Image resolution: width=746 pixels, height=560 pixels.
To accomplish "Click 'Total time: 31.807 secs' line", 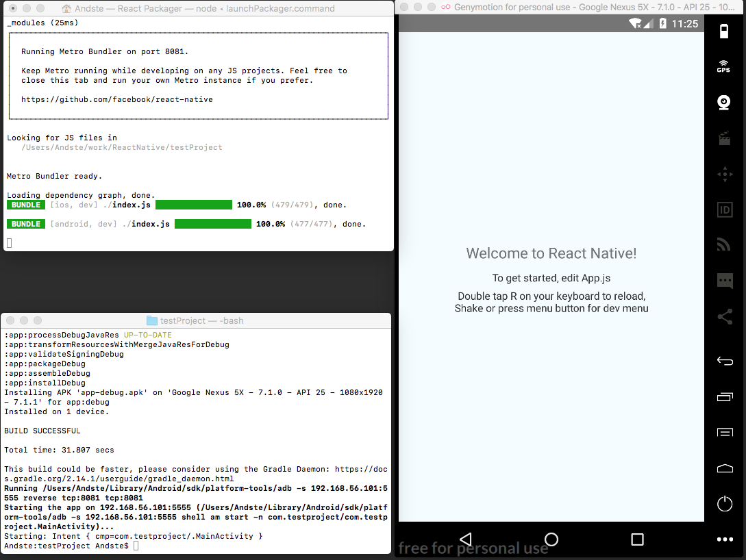I will click(x=59, y=450).
